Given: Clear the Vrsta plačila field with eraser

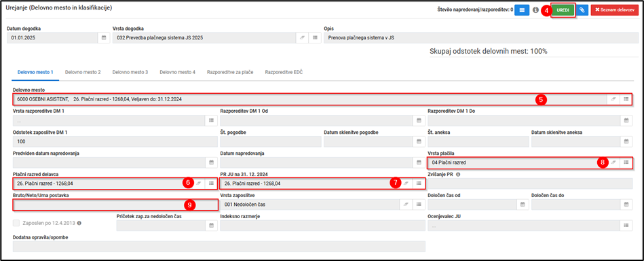Looking at the screenshot, I should coord(613,162).
